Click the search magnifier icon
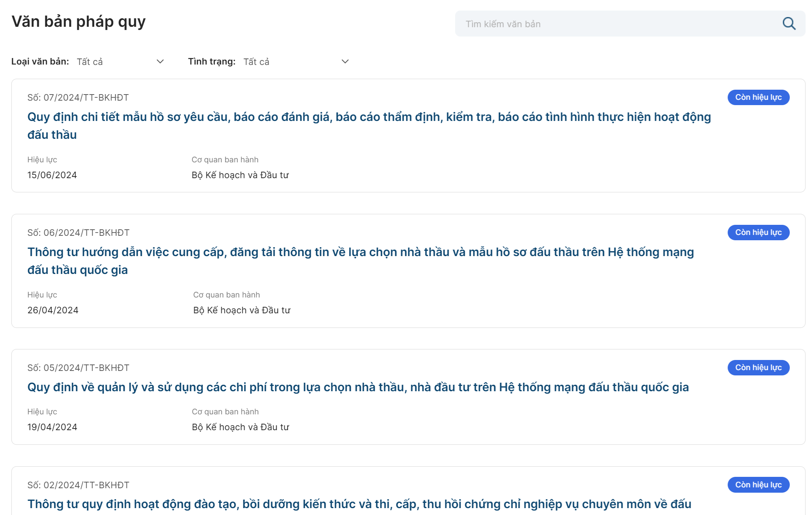This screenshot has height=515, width=812. tap(788, 24)
